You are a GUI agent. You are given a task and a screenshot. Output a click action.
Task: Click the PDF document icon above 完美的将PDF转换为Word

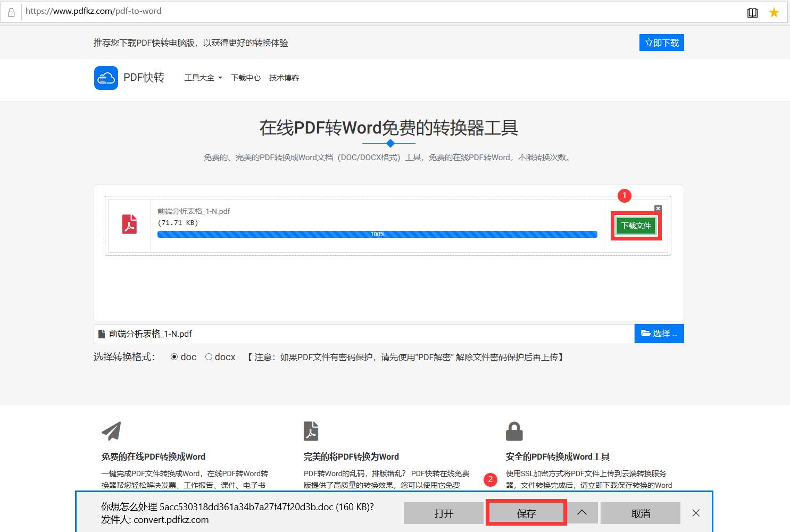(311, 431)
